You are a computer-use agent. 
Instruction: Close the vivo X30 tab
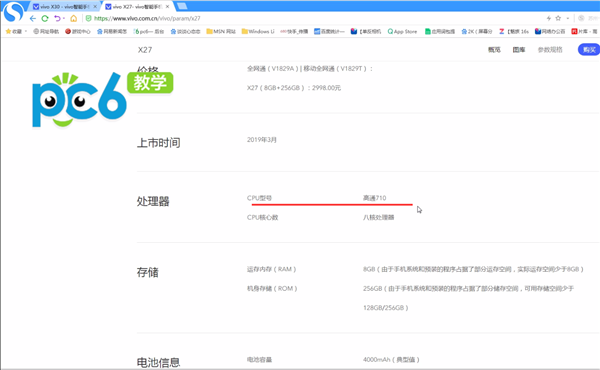tap(95, 7)
